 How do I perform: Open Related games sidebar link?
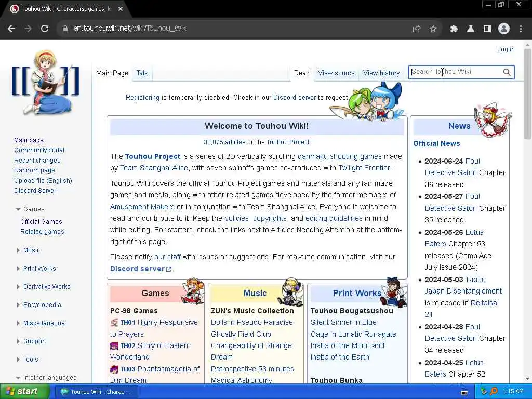click(x=42, y=232)
